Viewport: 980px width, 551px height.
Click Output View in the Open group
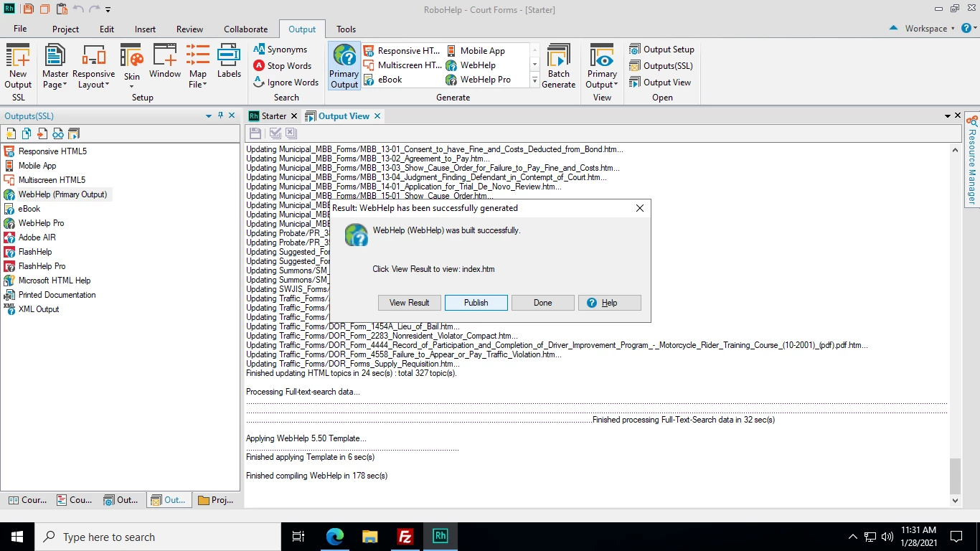660,83
